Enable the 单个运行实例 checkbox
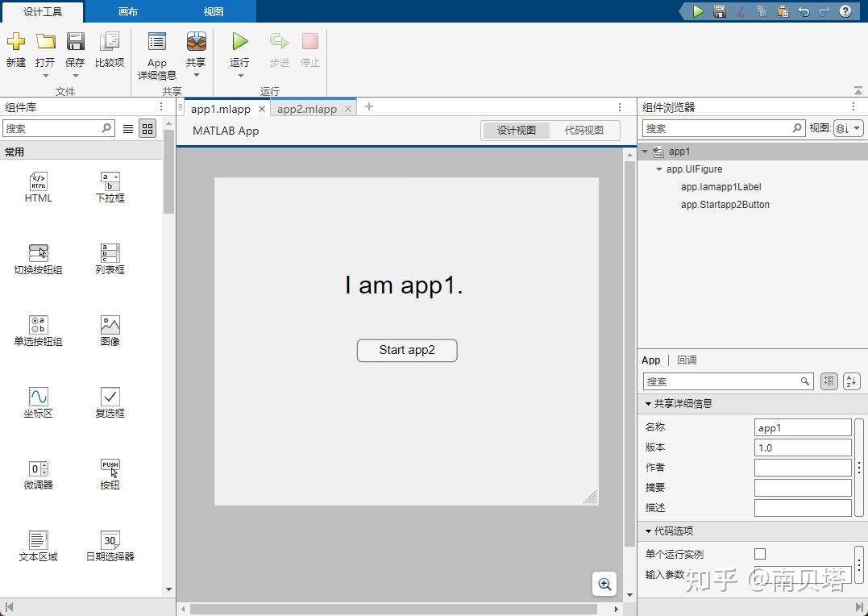This screenshot has height=616, width=868. tap(758, 554)
